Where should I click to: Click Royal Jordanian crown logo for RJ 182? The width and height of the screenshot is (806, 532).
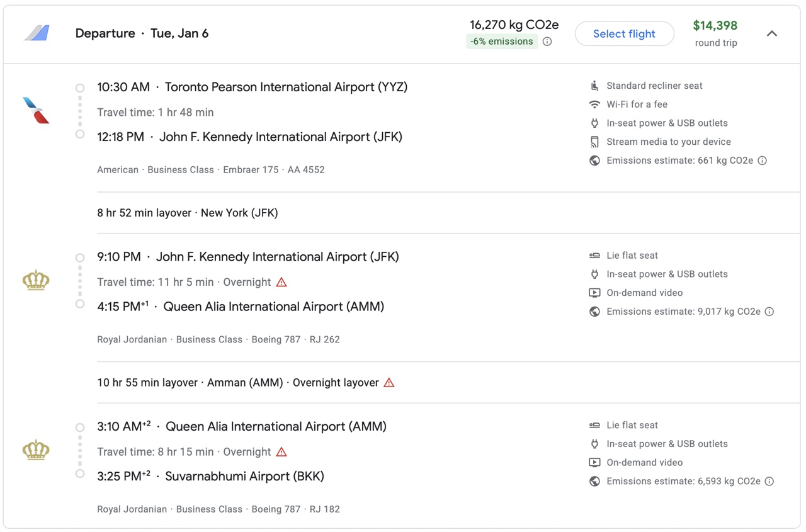click(x=36, y=450)
